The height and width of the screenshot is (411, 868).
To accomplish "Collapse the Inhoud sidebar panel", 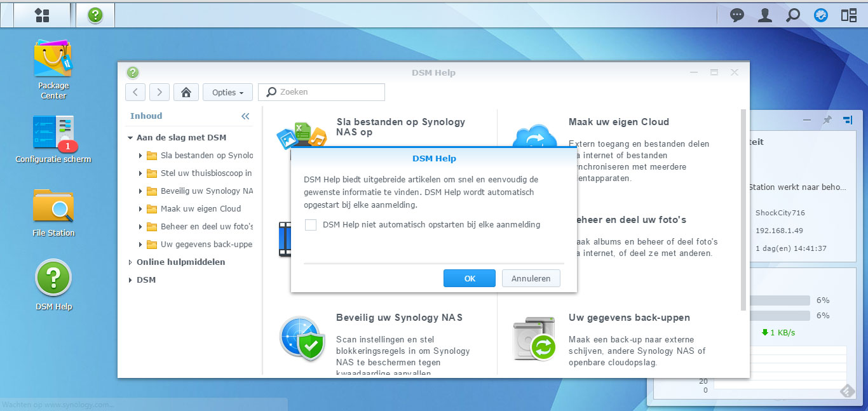I will (245, 116).
